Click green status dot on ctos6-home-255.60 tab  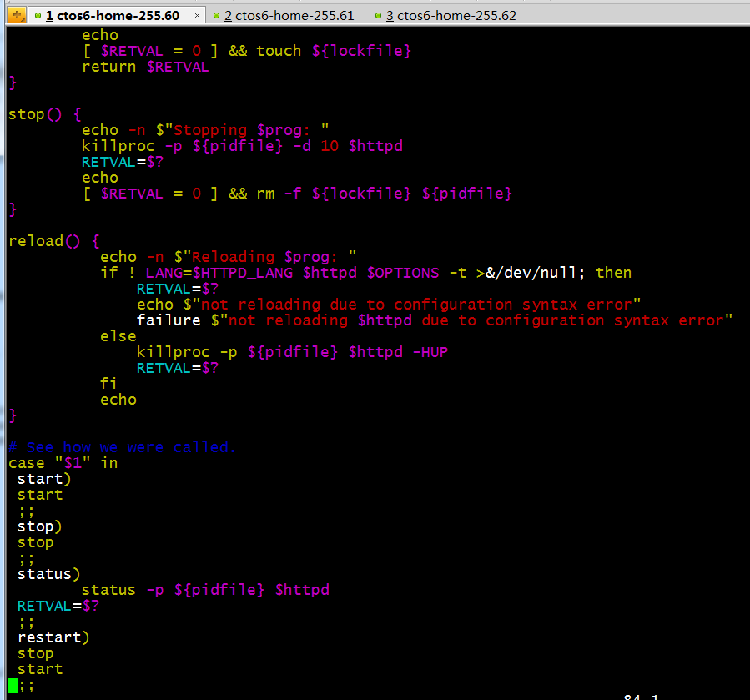click(x=38, y=16)
